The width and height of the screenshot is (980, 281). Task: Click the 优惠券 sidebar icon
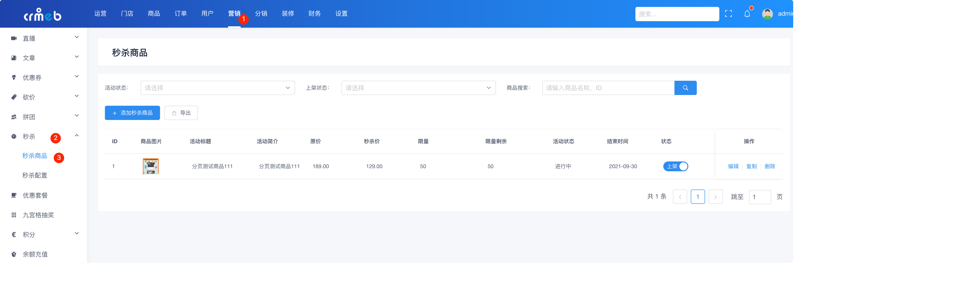(14, 78)
